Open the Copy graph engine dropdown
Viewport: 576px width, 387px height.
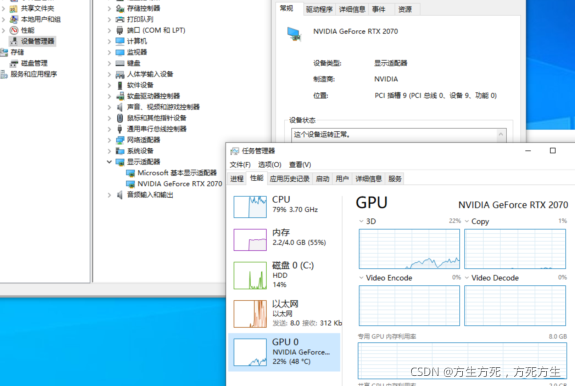(x=467, y=221)
